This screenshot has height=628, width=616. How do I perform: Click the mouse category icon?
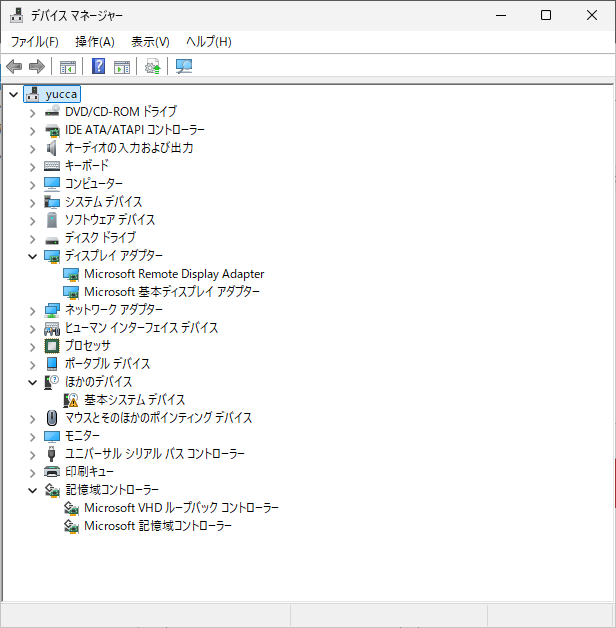click(52, 418)
